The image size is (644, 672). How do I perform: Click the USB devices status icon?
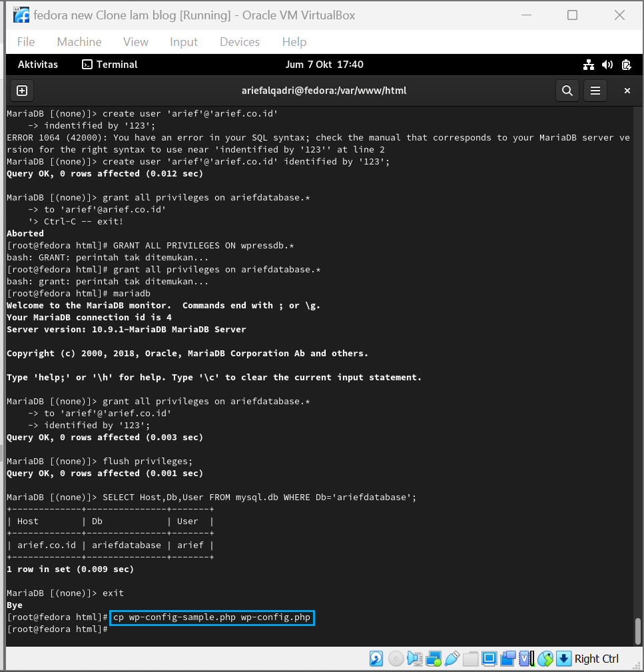pos(452,658)
